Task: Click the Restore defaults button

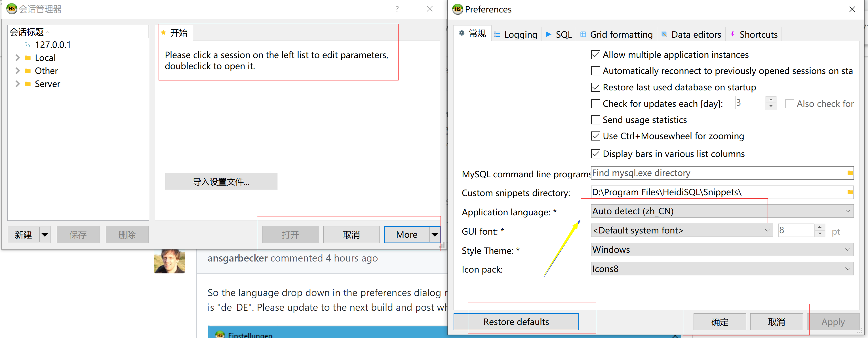Action: (516, 322)
